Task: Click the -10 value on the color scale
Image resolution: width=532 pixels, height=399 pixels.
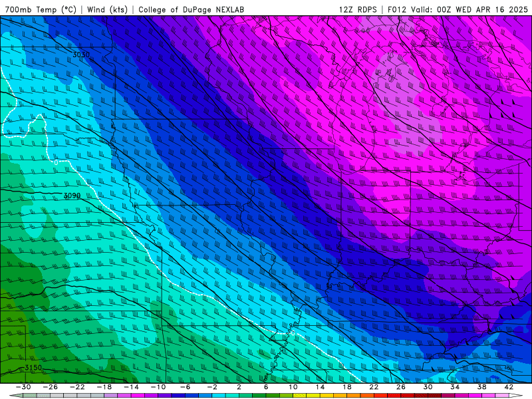Action: (158, 387)
